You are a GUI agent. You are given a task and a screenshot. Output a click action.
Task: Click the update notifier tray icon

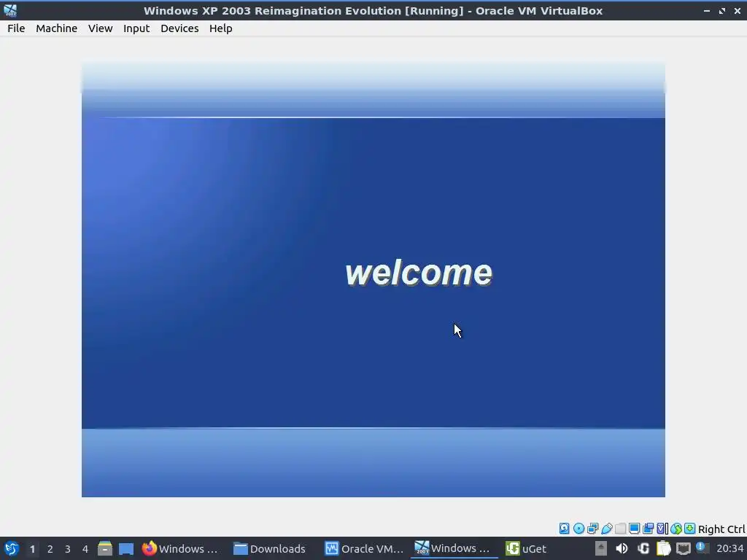pyautogui.click(x=702, y=548)
